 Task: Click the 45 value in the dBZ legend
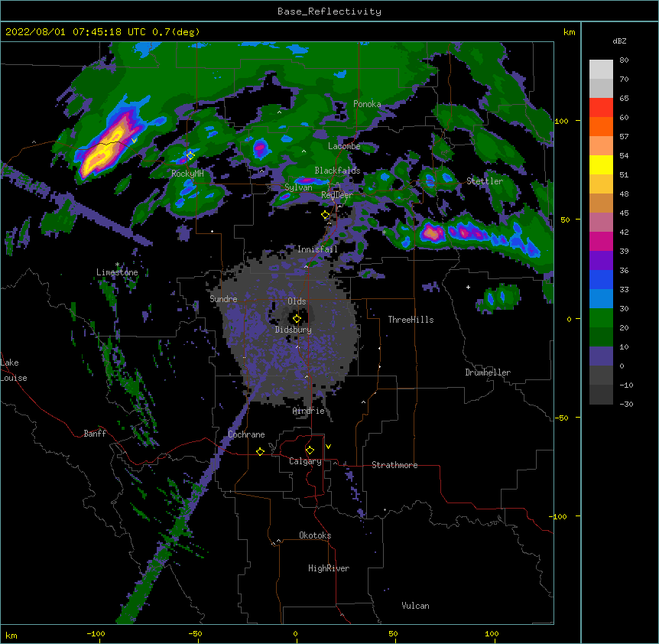tap(624, 213)
